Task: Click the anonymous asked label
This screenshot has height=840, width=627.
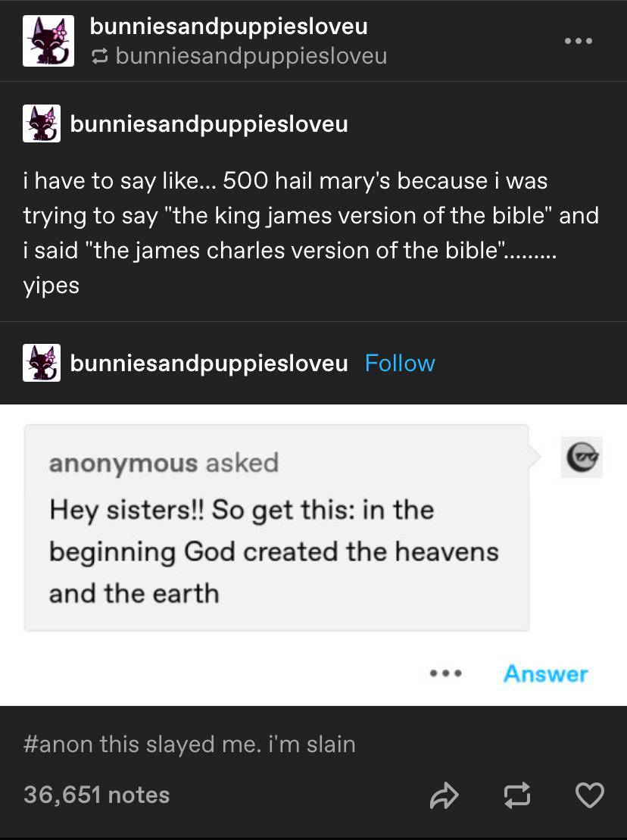Action: point(163,463)
